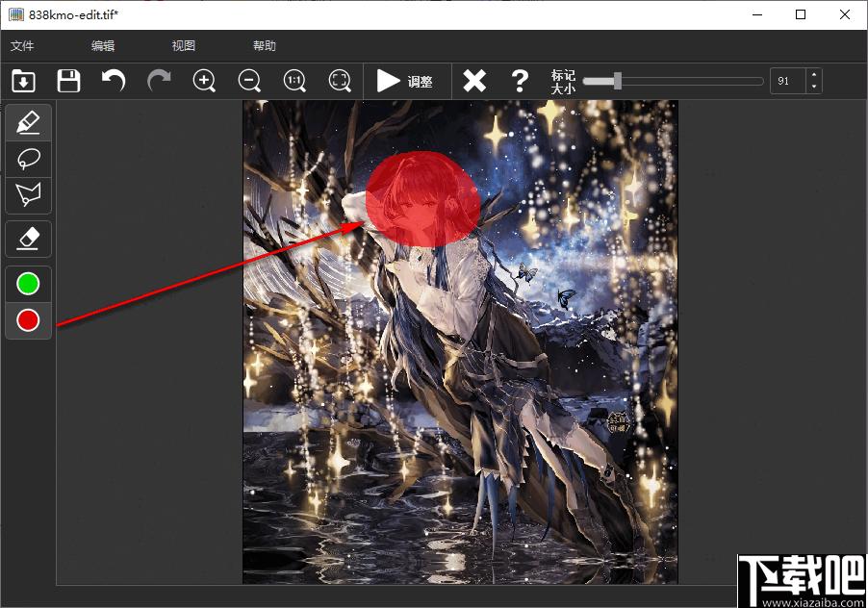Save the file with floppy disk icon
Image resolution: width=868 pixels, height=608 pixels.
click(x=68, y=81)
